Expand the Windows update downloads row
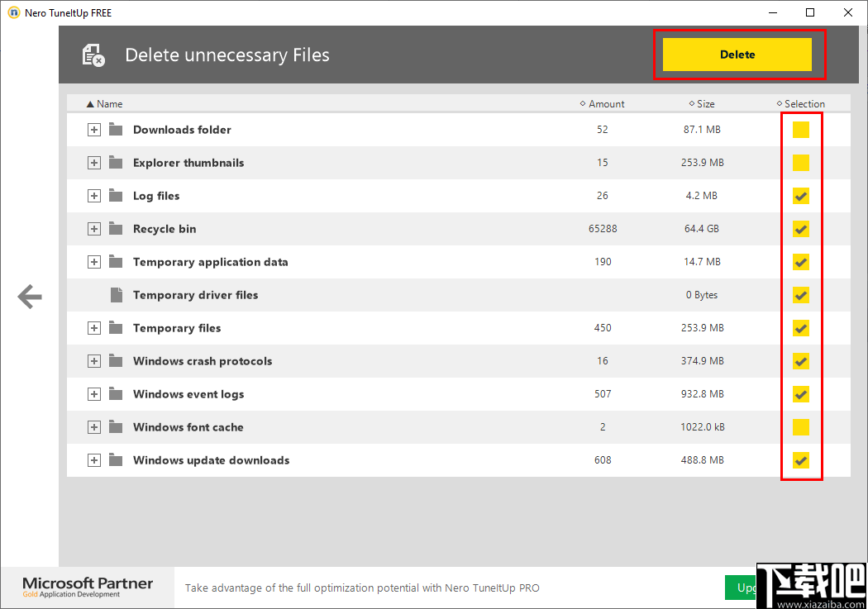868x609 pixels. (x=94, y=460)
